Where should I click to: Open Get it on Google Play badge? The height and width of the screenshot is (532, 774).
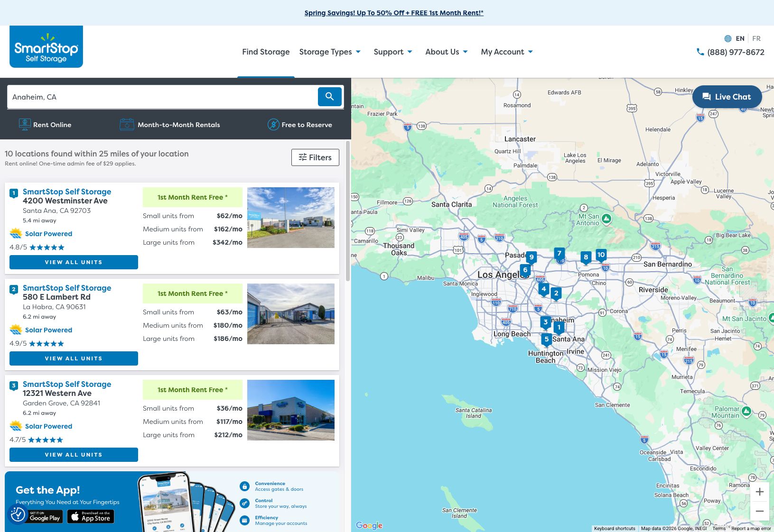click(45, 516)
